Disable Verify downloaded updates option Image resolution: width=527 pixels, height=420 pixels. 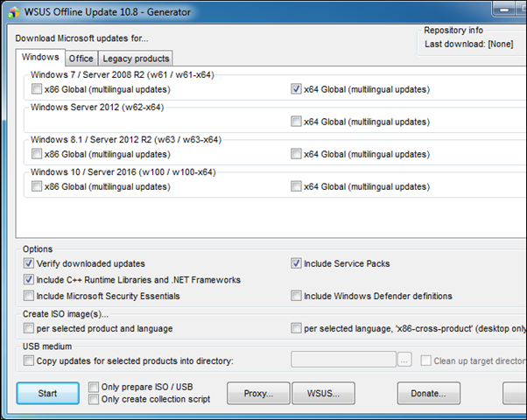coord(29,263)
